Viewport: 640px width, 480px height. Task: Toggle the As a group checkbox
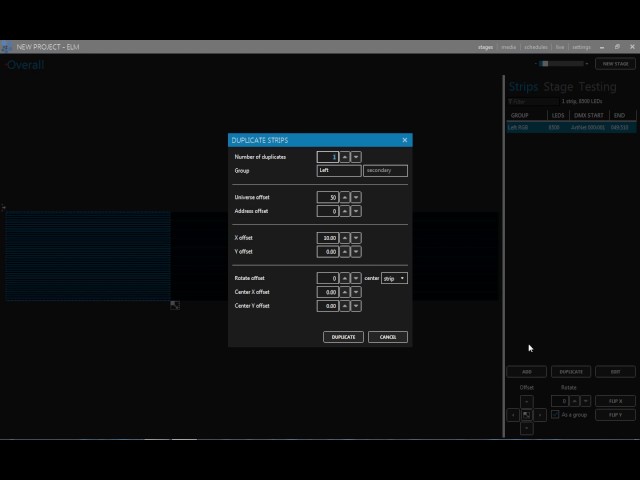coord(555,415)
